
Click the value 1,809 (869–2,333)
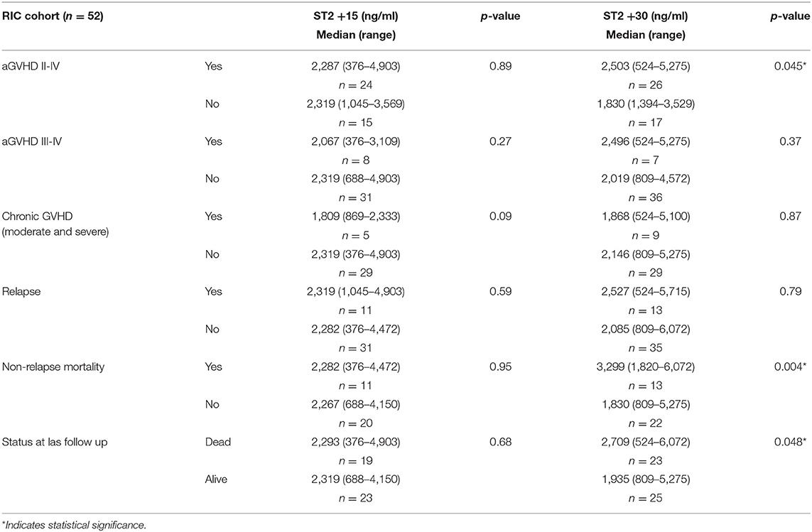(356, 217)
